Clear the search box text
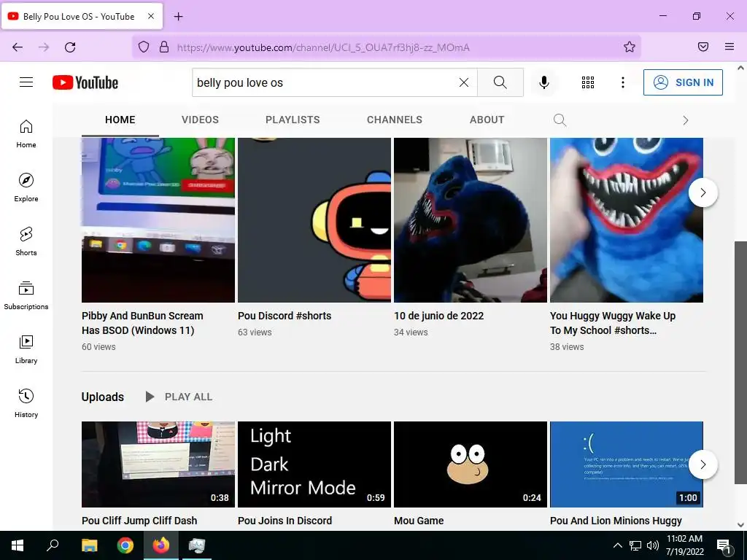 coord(463,82)
